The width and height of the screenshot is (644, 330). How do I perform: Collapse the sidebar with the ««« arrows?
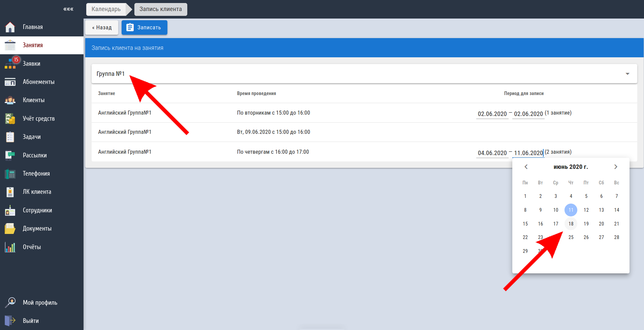pos(68,9)
